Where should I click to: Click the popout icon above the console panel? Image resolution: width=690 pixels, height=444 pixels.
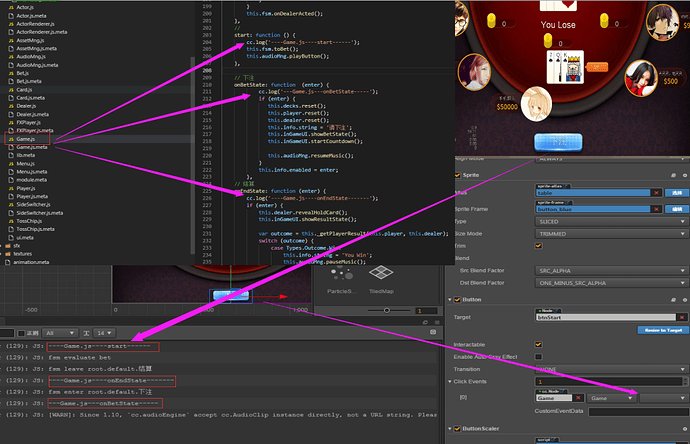425,322
